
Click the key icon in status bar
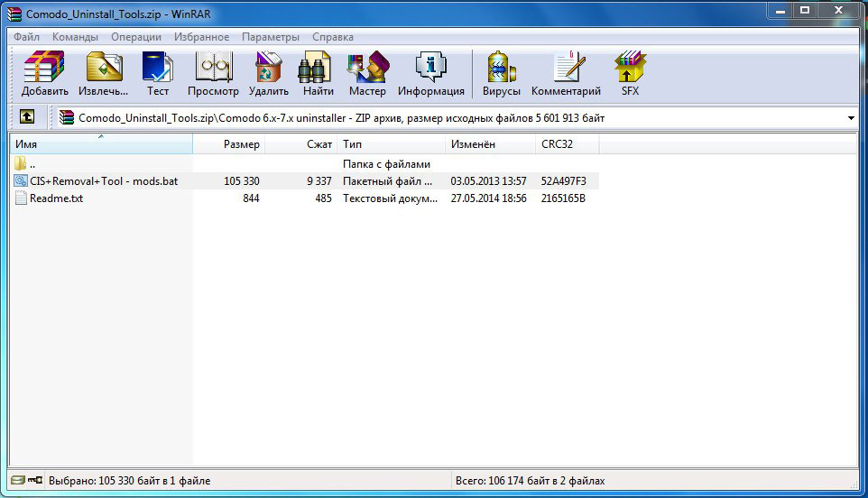[x=35, y=481]
